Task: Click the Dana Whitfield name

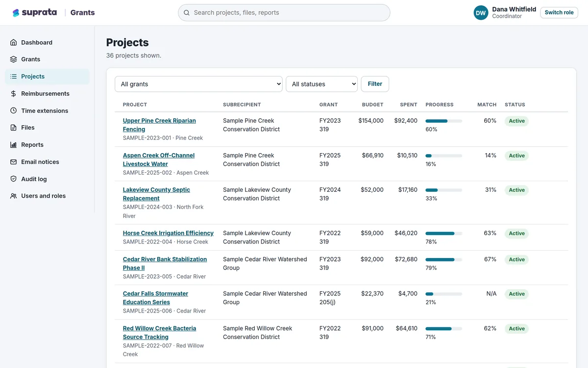Action: (x=514, y=9)
